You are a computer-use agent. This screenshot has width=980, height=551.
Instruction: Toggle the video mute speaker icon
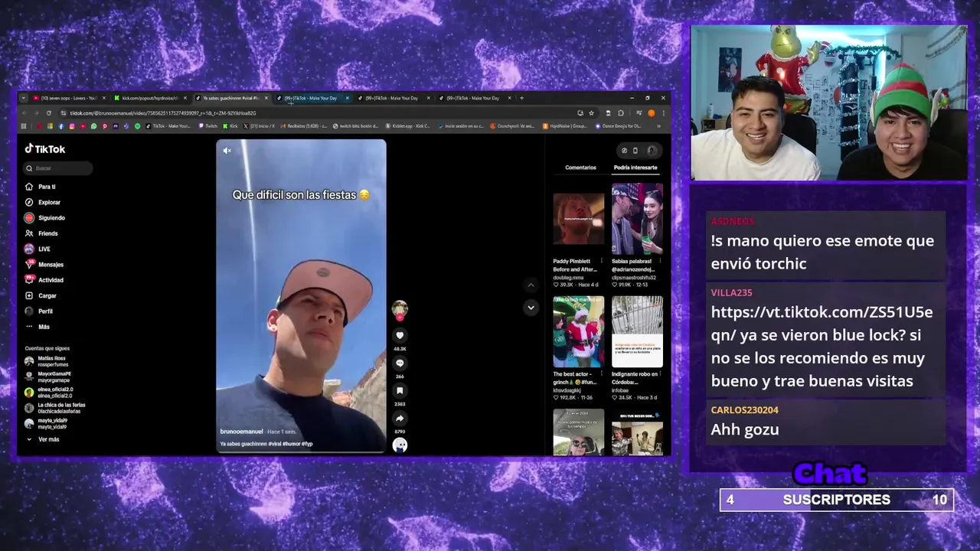click(227, 151)
